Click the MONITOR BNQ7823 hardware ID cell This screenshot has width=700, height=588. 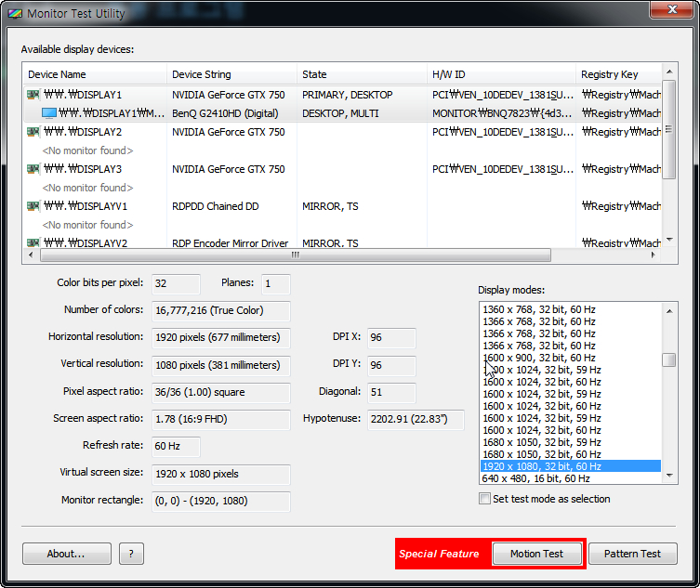coord(502,113)
